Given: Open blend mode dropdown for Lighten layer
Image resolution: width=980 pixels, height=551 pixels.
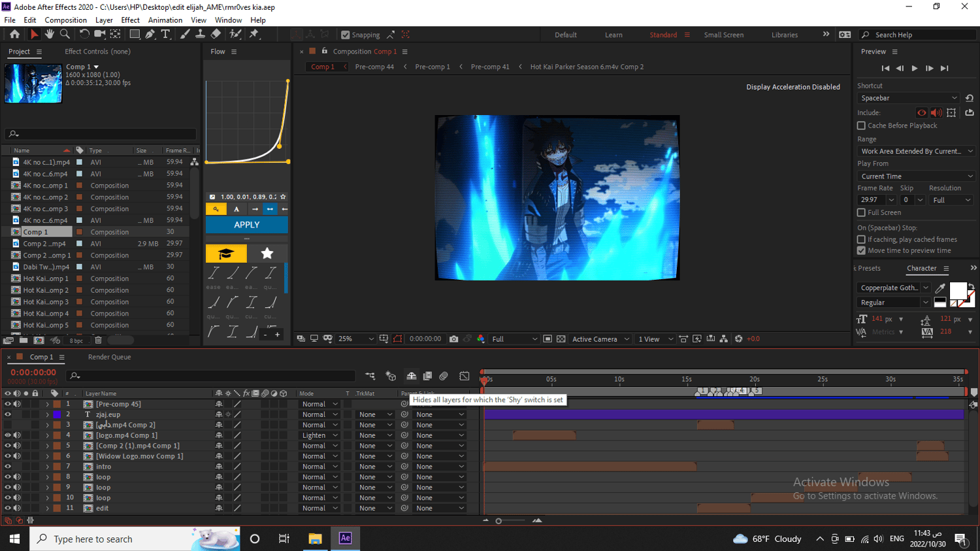Looking at the screenshot, I should [319, 435].
